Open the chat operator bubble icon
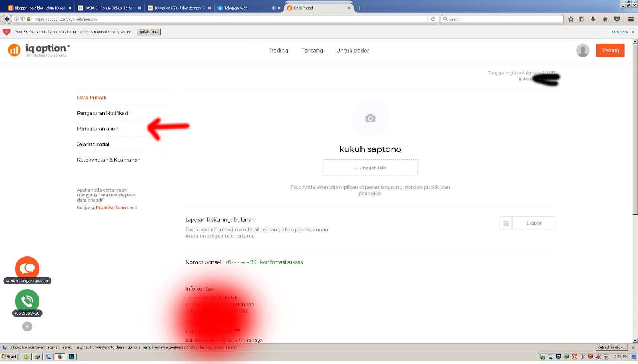The height and width of the screenshot is (364, 638). pos(27,268)
